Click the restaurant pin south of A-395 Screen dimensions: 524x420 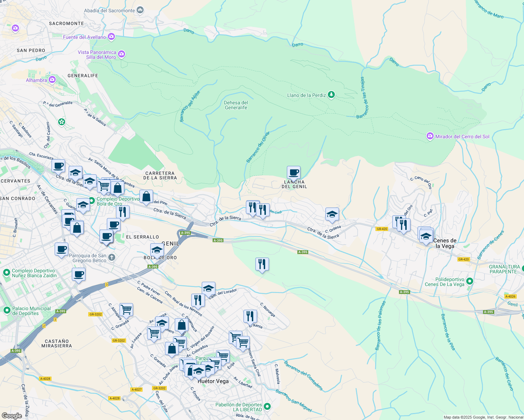262,265
